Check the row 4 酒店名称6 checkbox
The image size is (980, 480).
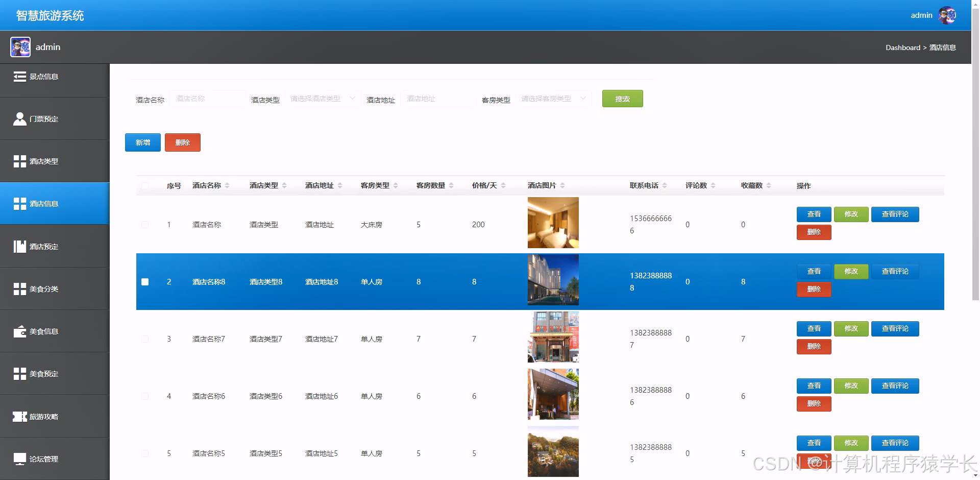[145, 396]
